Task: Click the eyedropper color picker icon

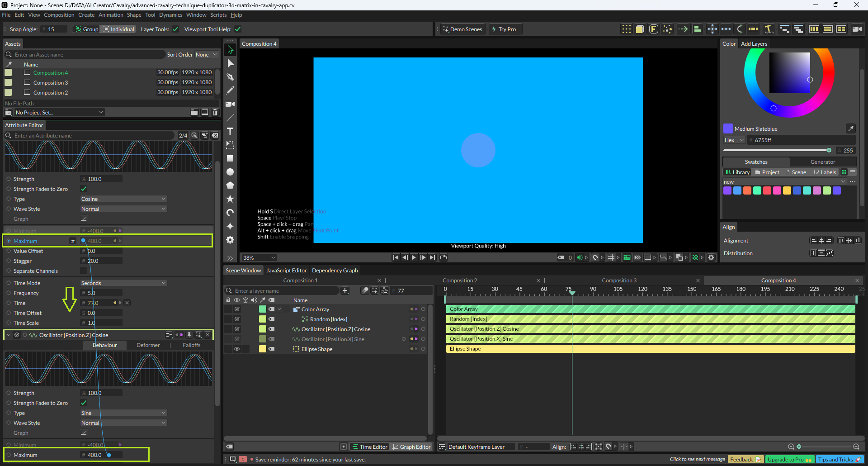Action: click(x=850, y=128)
